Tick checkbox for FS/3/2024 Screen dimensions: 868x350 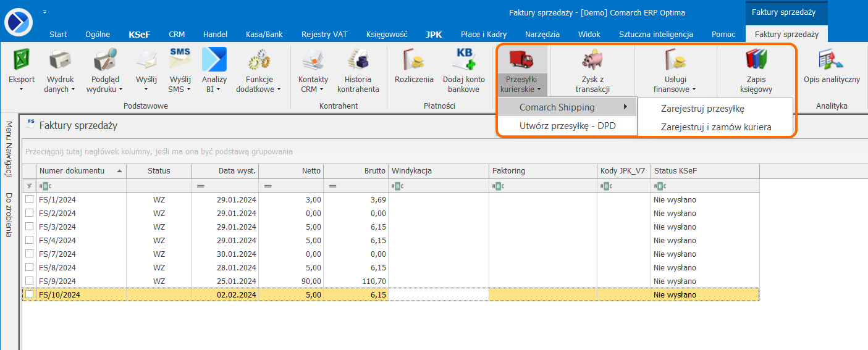[29, 227]
